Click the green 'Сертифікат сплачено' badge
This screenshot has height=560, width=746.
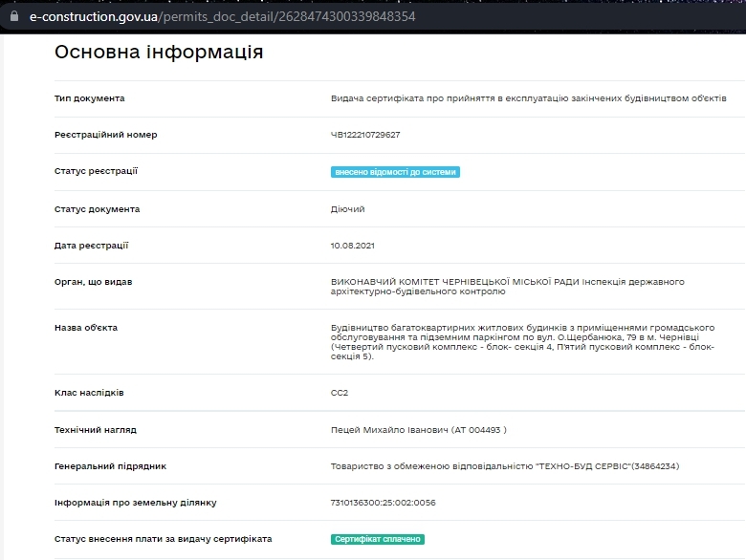pos(378,539)
